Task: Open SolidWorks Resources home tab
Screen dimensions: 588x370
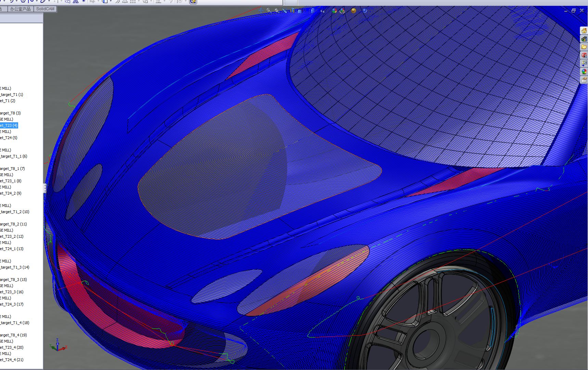Action: click(584, 30)
